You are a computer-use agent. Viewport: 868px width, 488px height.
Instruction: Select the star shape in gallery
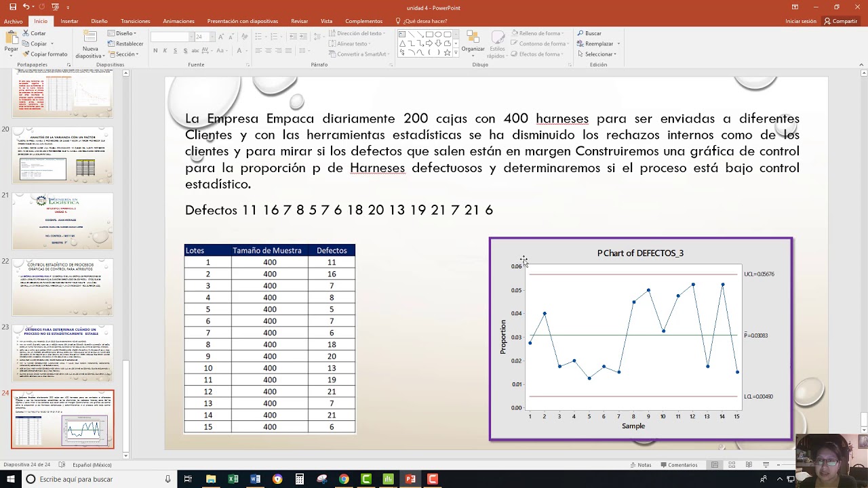click(x=447, y=52)
